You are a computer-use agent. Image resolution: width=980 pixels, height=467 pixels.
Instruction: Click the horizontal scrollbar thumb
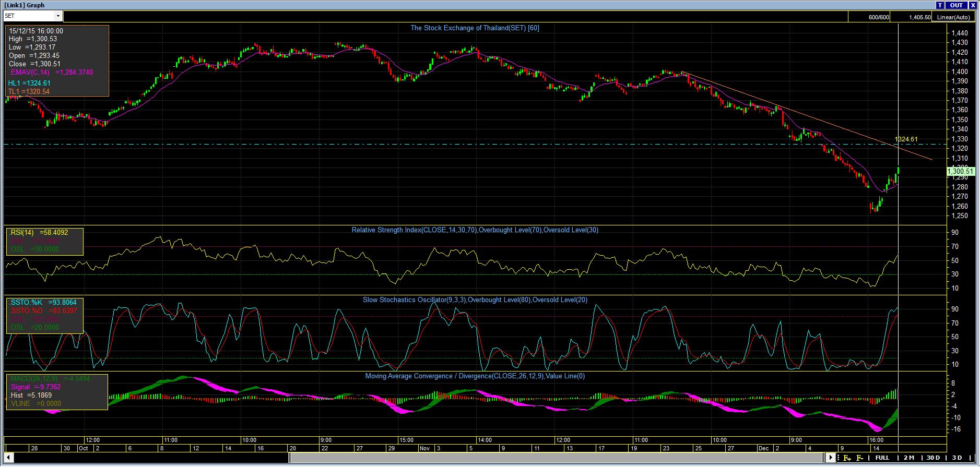556,458
